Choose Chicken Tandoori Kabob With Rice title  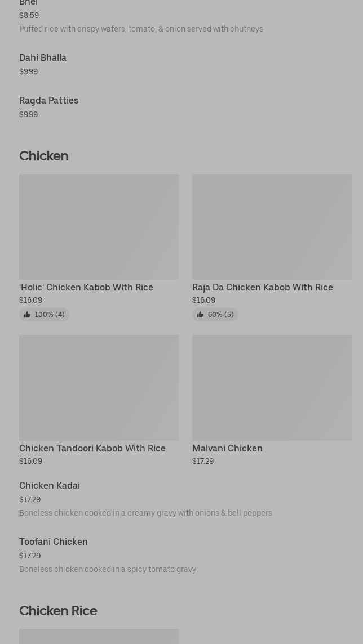(x=92, y=448)
